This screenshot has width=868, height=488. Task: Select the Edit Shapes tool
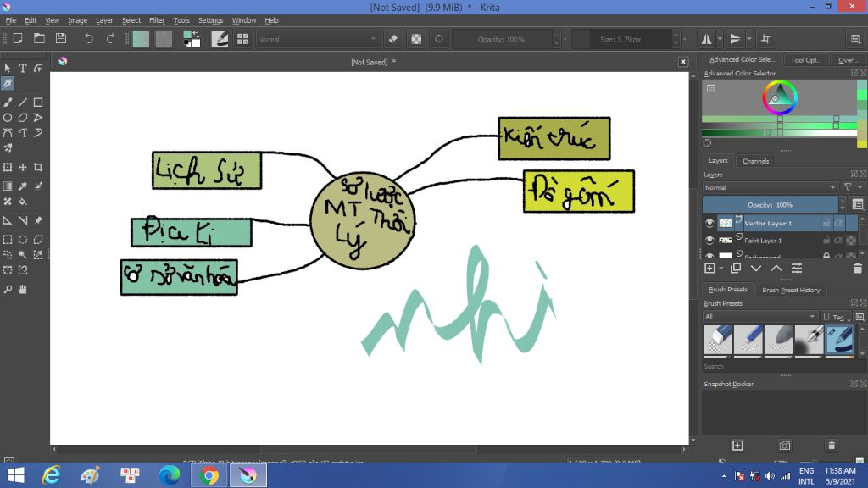click(x=38, y=68)
